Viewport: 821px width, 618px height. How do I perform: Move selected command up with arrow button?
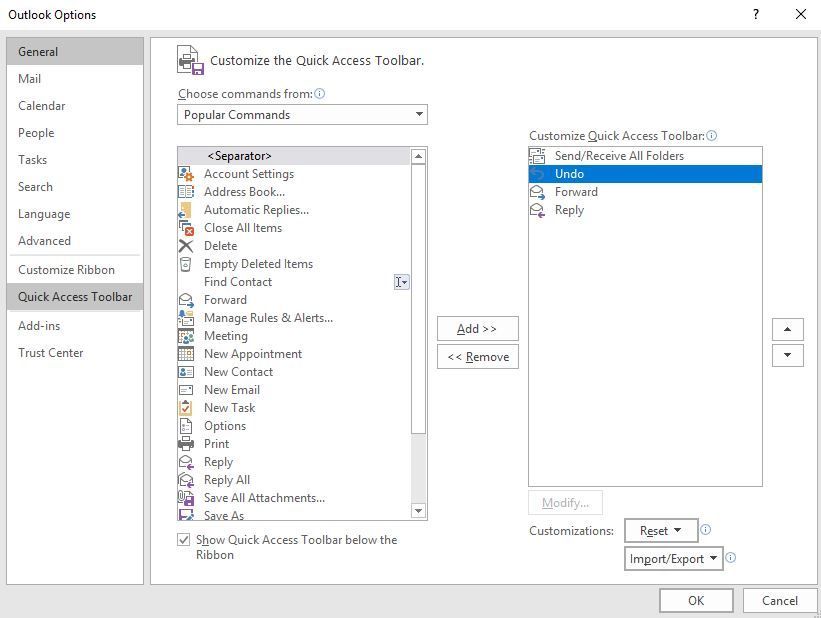tap(787, 329)
